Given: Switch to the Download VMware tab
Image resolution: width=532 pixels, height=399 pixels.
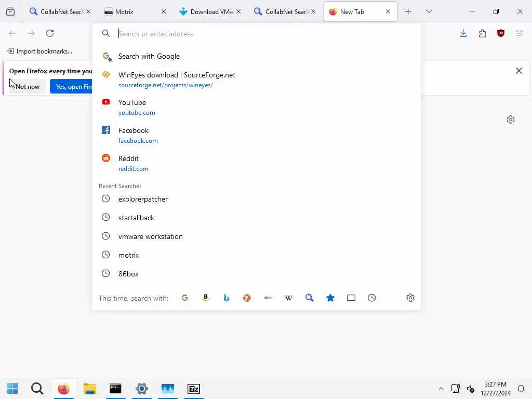Looking at the screenshot, I should coord(210,11).
